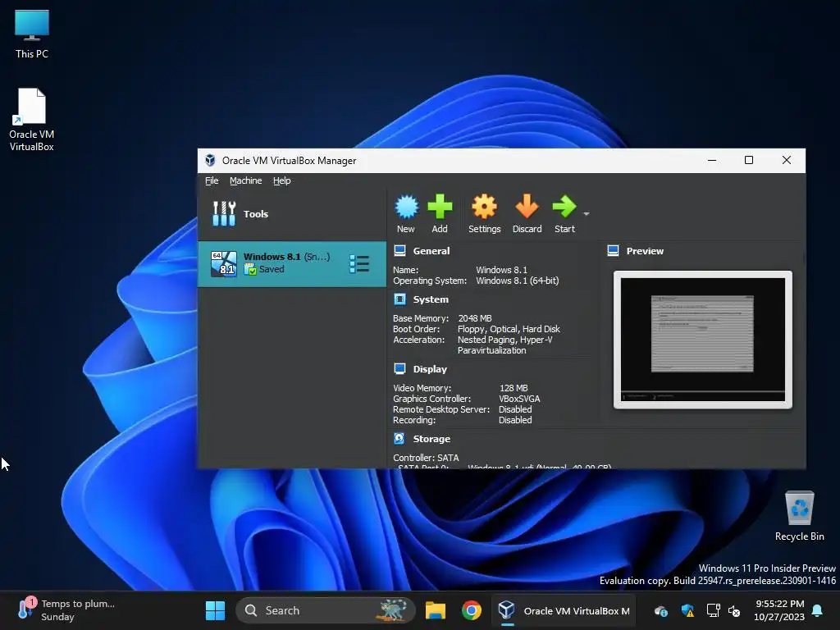Screen dimensions: 840x630
Task: Click the New virtual machine icon
Action: [406, 208]
